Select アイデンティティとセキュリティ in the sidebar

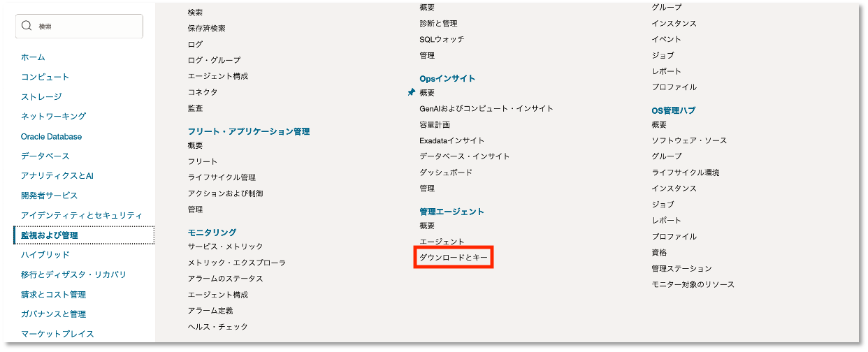81,215
